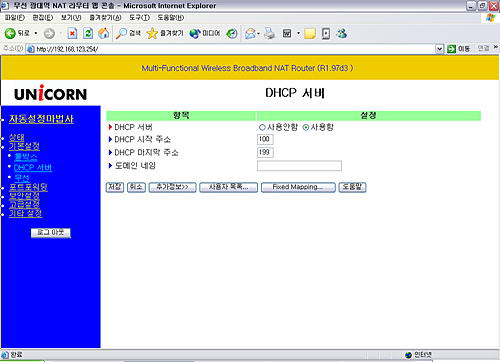Click the IE Back arrow button
Viewport: 500px width, 362px height.
point(10,33)
